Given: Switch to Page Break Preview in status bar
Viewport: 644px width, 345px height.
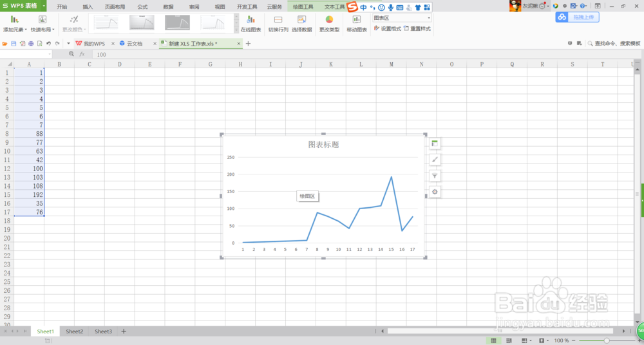Looking at the screenshot, I should pos(509,340).
